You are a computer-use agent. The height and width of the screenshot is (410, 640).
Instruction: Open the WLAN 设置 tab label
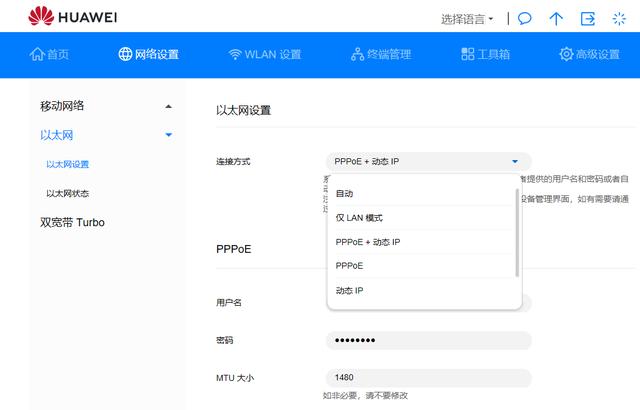273,54
